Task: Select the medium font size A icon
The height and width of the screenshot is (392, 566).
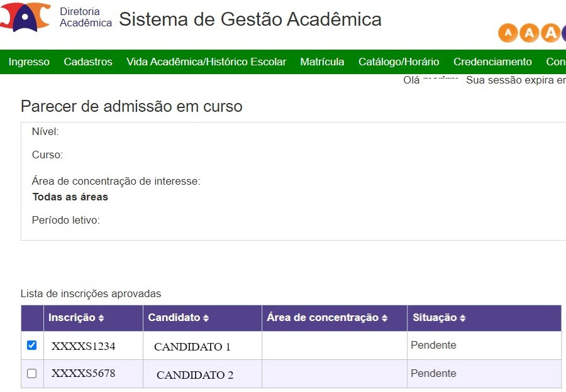Action: pyautogui.click(x=529, y=33)
